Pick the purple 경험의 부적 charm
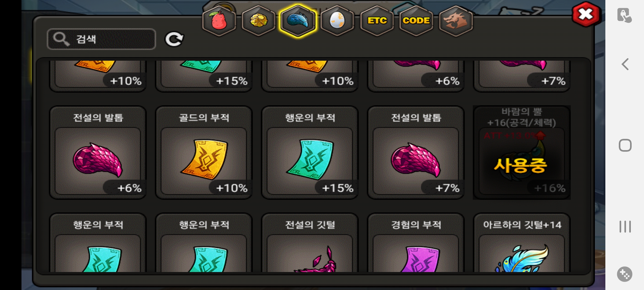 coord(416,242)
